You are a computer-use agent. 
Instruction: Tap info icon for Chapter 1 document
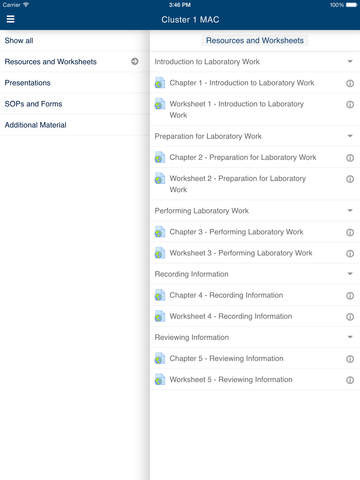[350, 83]
